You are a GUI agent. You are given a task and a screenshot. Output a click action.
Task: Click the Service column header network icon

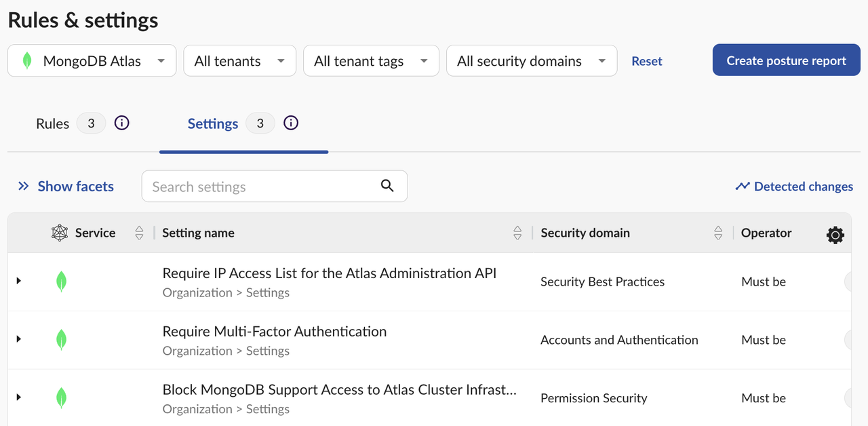[60, 233]
